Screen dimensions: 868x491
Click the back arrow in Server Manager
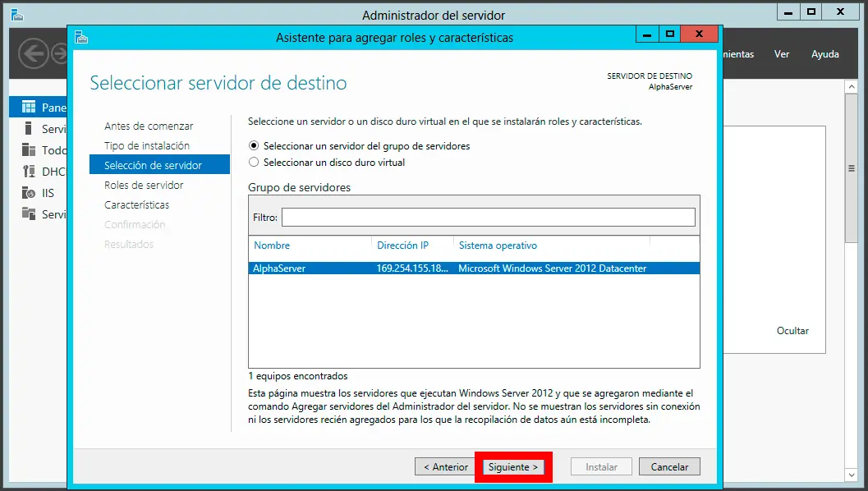(33, 53)
